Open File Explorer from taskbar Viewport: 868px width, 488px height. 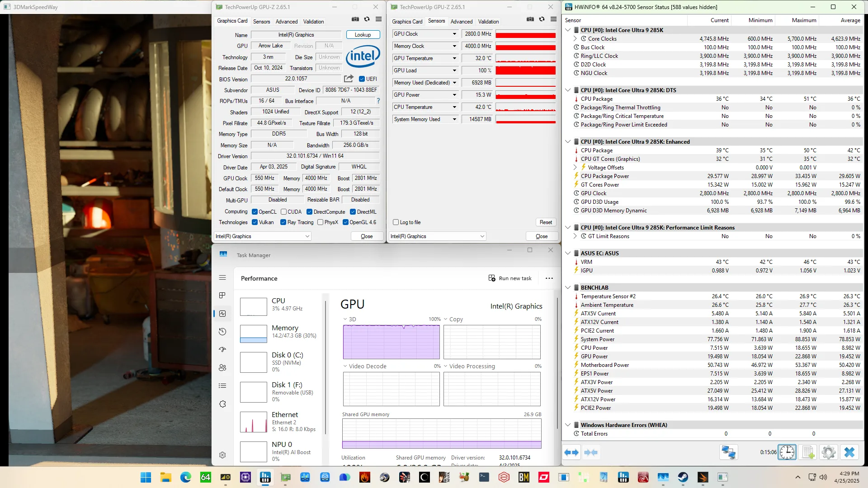point(165,477)
